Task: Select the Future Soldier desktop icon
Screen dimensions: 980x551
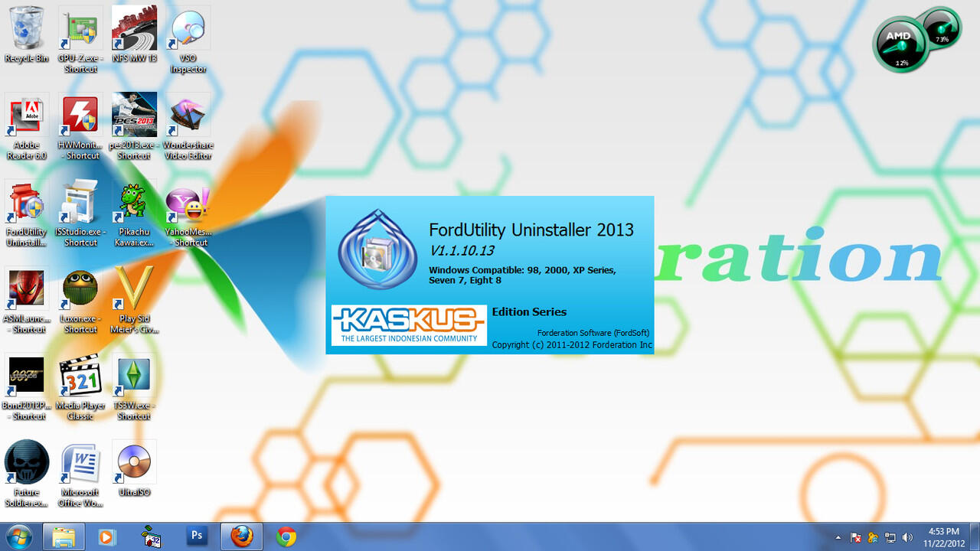Action: point(27,474)
